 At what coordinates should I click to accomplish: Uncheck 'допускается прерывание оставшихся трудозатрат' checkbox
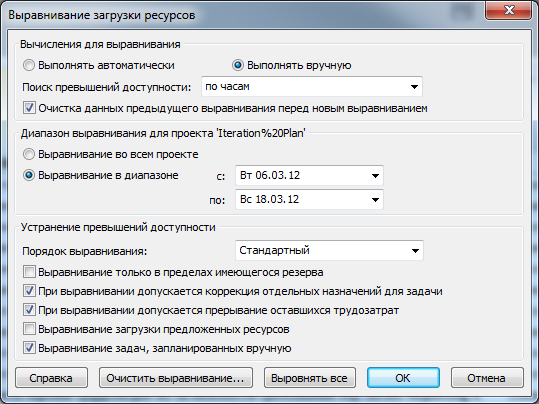pyautogui.click(x=29, y=310)
